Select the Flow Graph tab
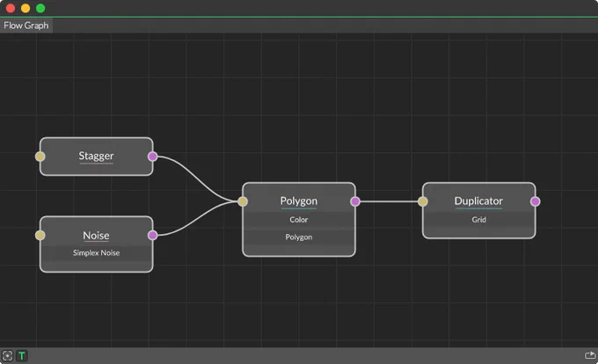Screen dimensions: 598x364 coord(26,25)
